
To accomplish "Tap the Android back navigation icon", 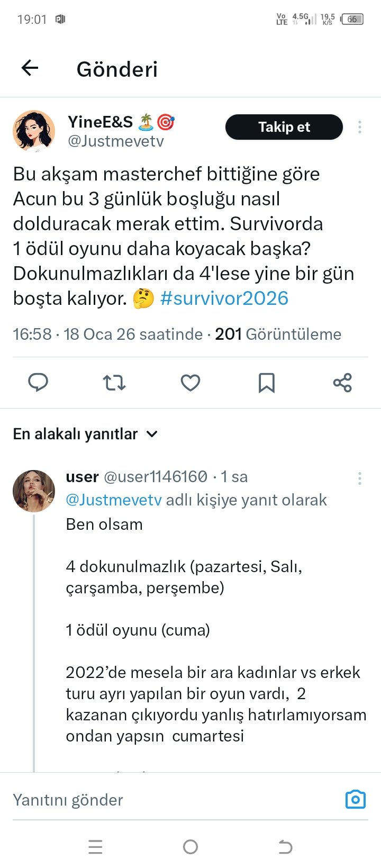I will (285, 847).
